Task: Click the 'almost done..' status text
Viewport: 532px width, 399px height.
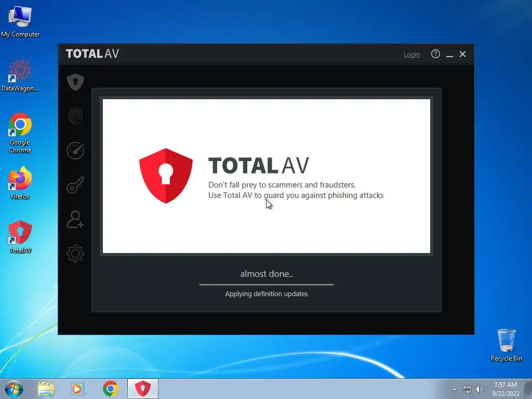Action: tap(267, 274)
